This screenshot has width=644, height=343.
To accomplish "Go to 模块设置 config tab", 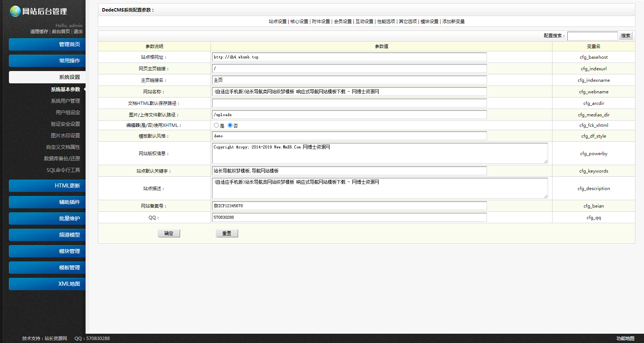I will (x=429, y=22).
